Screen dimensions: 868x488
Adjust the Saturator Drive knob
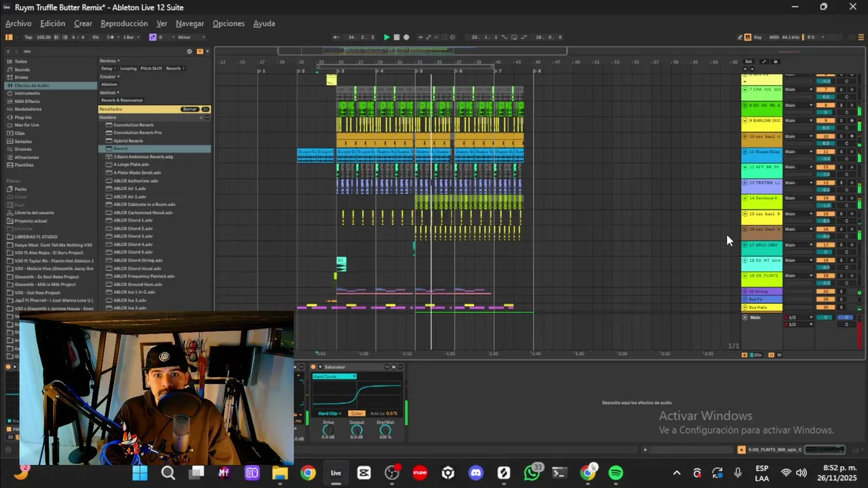coord(328,430)
